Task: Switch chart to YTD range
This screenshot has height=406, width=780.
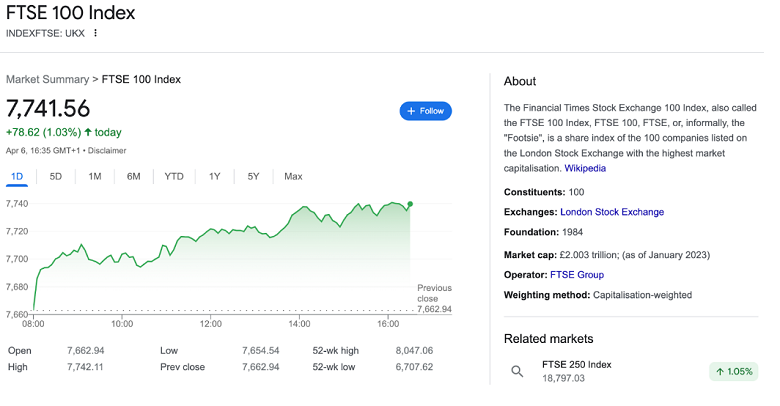Action: (174, 176)
